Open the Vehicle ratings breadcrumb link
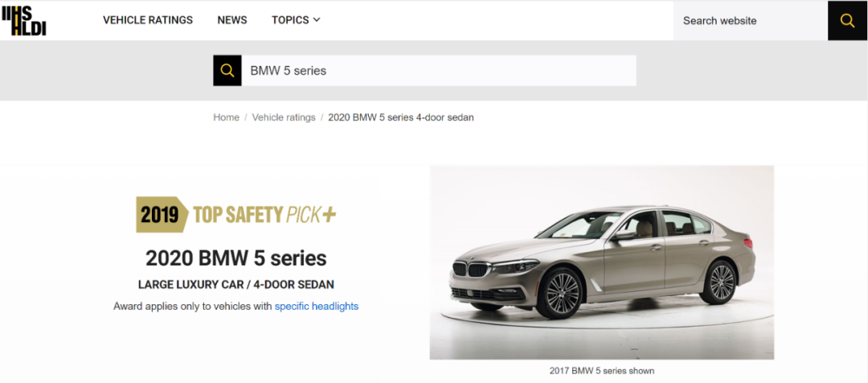The width and height of the screenshot is (868, 383). point(284,117)
